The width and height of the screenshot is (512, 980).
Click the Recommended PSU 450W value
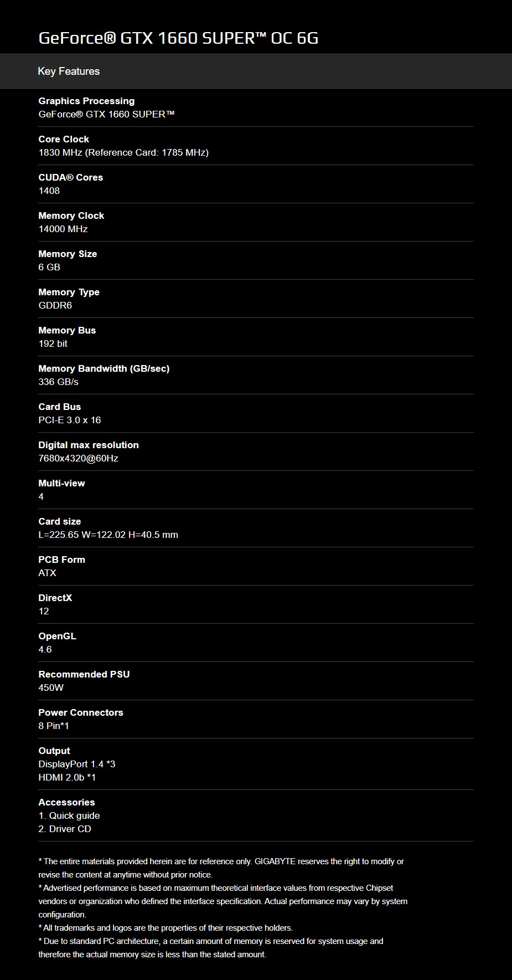[51, 687]
